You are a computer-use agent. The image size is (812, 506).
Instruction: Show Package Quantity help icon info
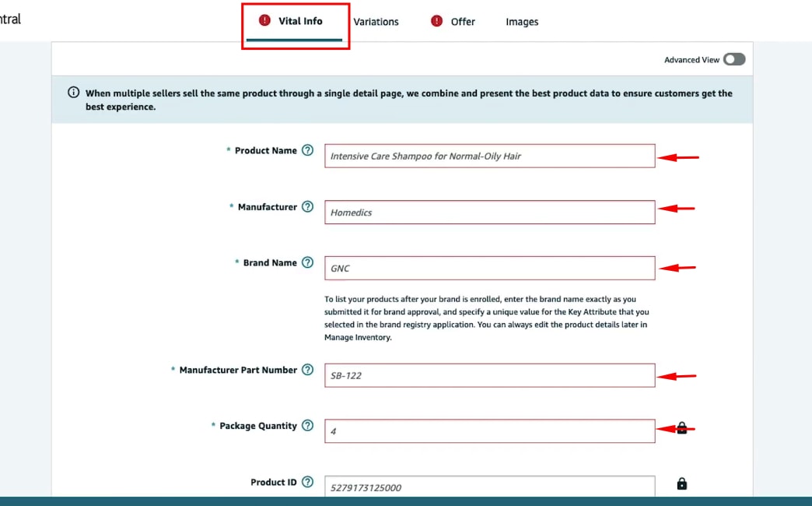[x=307, y=425]
